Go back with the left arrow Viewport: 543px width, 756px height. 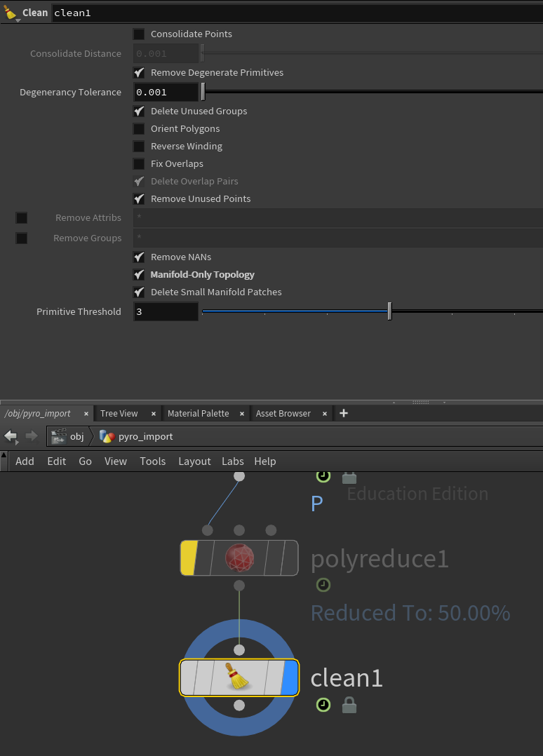pos(11,436)
